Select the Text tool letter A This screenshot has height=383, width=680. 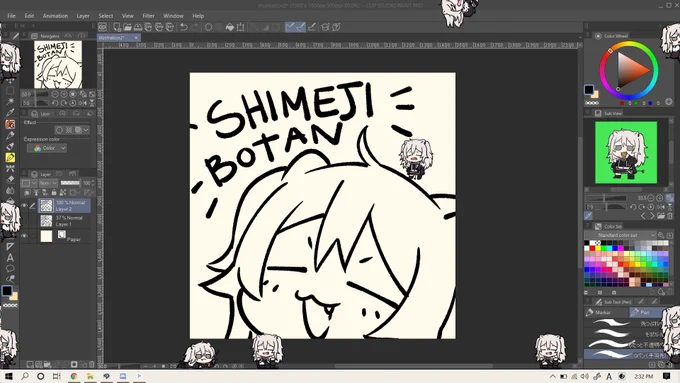[10, 258]
